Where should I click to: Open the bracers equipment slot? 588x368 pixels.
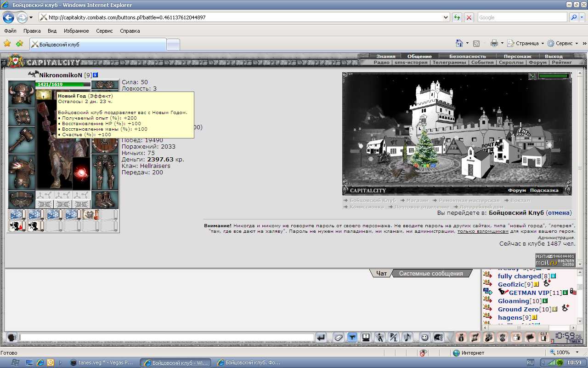pyautogui.click(x=22, y=117)
